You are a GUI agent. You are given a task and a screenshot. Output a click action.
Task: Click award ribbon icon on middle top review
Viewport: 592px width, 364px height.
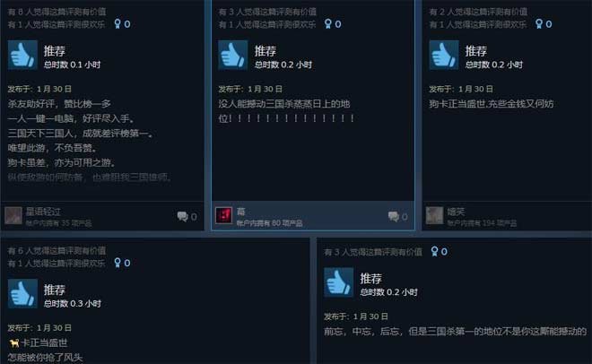click(x=328, y=24)
